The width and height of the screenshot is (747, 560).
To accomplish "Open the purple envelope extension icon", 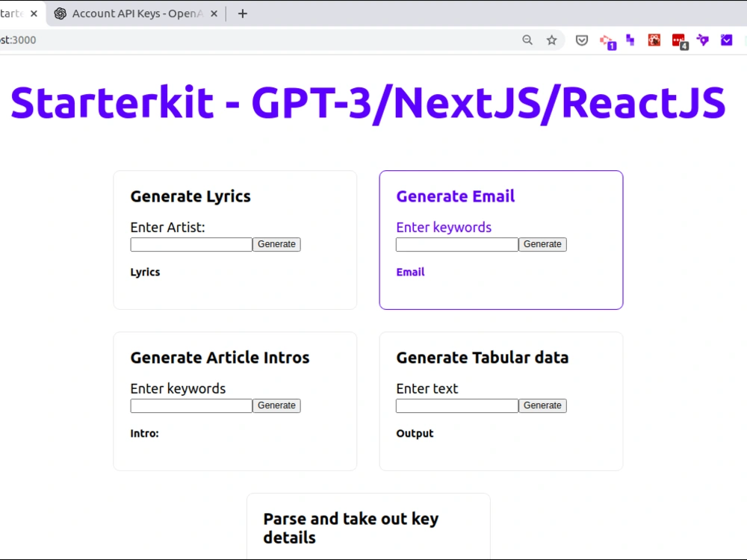I will [726, 40].
